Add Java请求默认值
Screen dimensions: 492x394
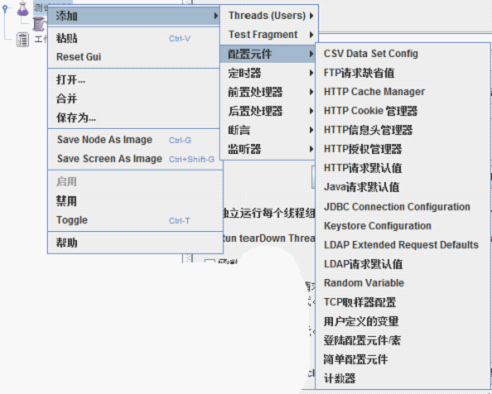(403, 187)
